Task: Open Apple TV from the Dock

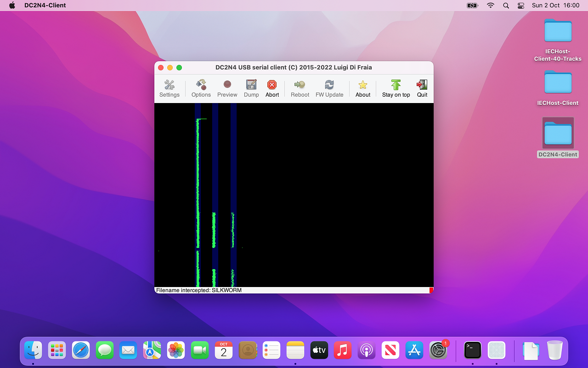Action: click(x=319, y=351)
